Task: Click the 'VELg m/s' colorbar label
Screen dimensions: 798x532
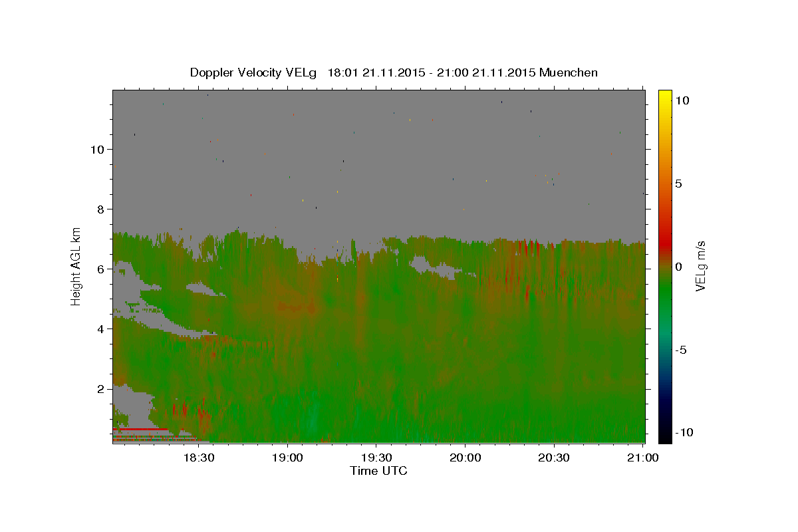Action: tap(700, 265)
